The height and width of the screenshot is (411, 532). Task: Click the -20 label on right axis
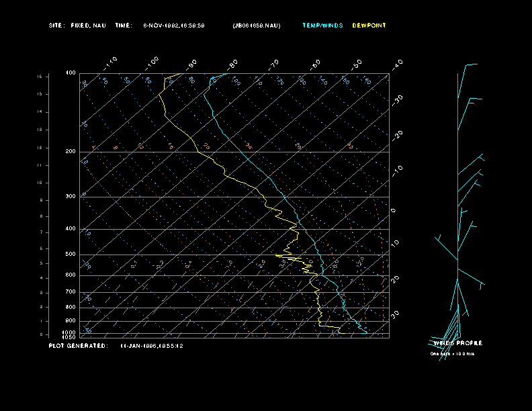coord(398,136)
